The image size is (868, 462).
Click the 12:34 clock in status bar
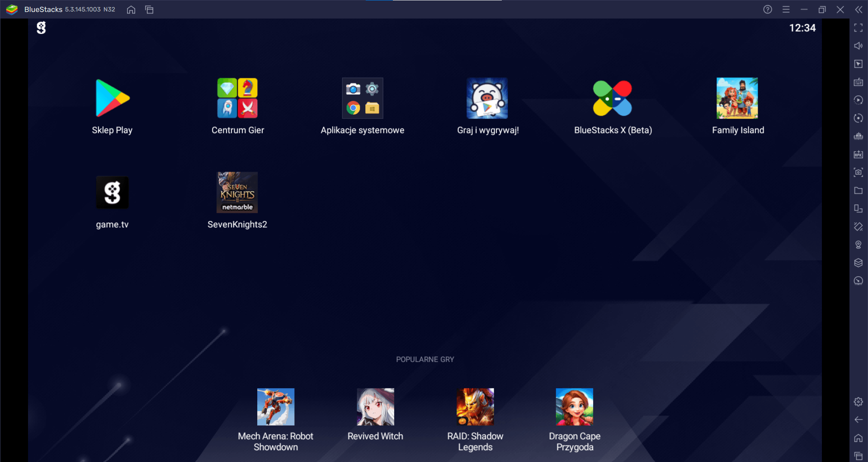click(x=802, y=28)
